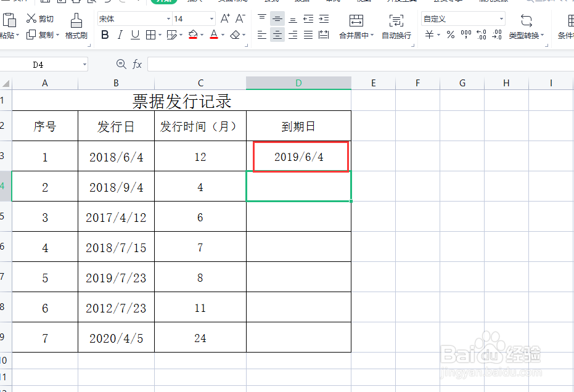Screen dimensions: 574x392
Task: Increase decimal places icon
Action: (482, 35)
